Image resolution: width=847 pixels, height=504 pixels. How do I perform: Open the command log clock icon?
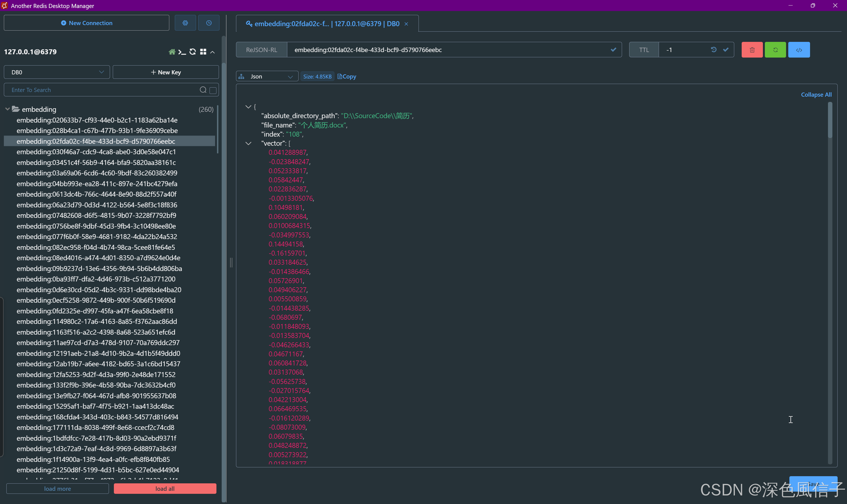tap(209, 23)
